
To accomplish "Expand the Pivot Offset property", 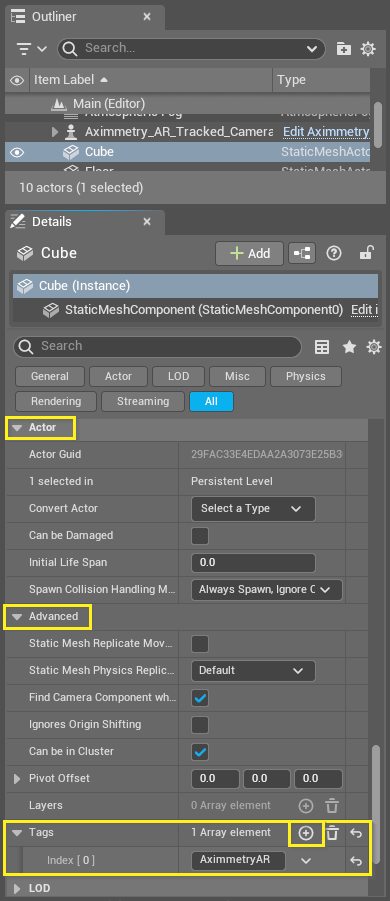I will click(17, 779).
